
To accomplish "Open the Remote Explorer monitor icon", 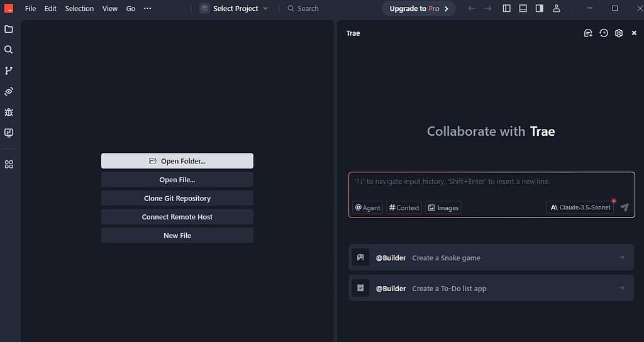I will 9,133.
